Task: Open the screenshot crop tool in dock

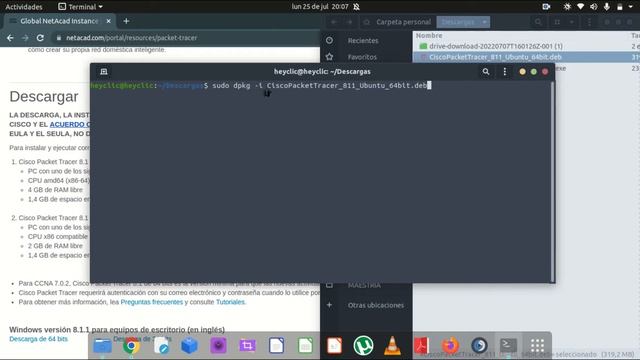Action: (x=247, y=346)
